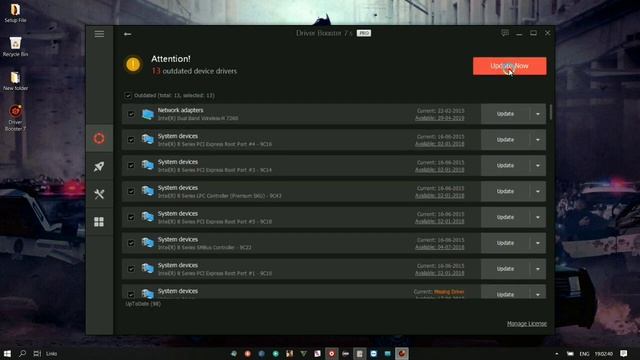Image resolution: width=640 pixels, height=360 pixels.
Task: Open Available date link for SMBus Controller
Action: [x=440, y=247]
